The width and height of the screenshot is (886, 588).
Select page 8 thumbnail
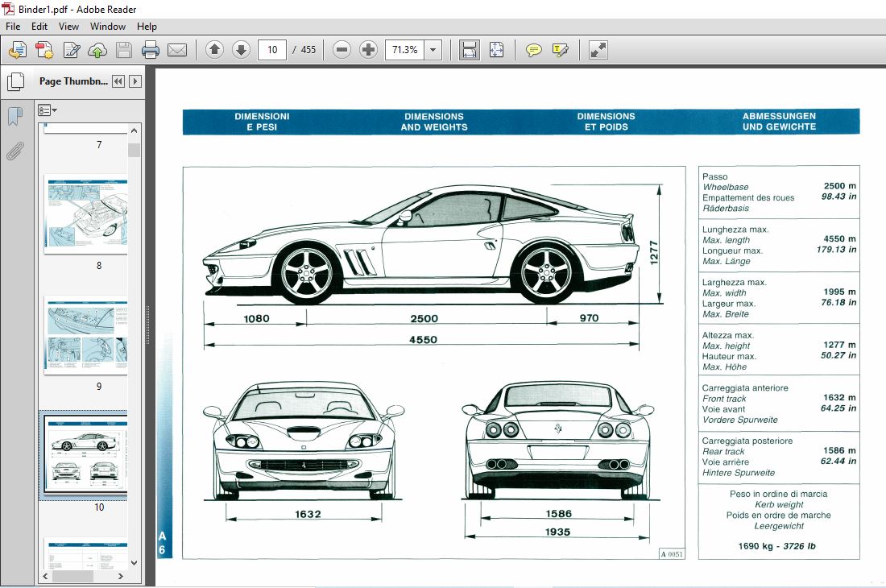86,213
